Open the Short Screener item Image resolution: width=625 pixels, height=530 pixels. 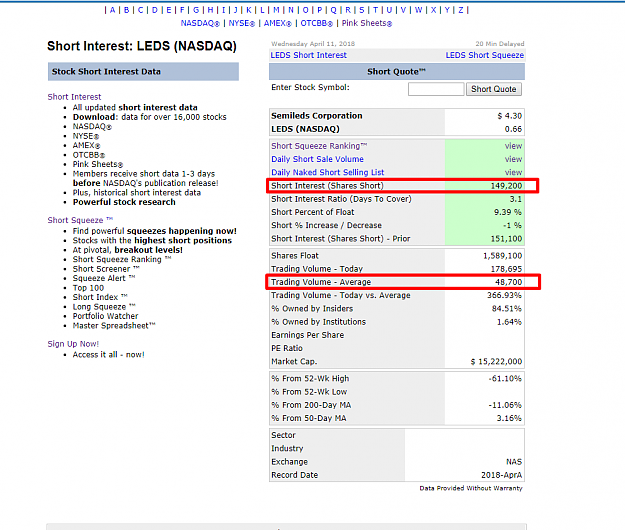pyautogui.click(x=106, y=269)
